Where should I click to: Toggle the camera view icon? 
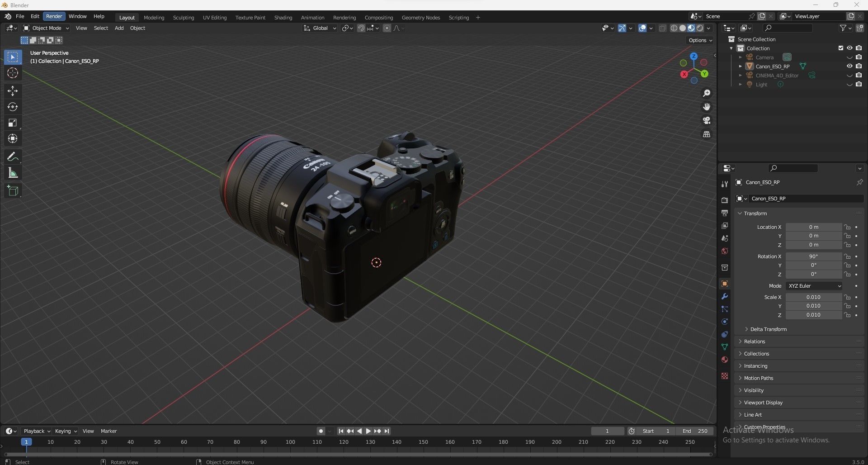707,120
